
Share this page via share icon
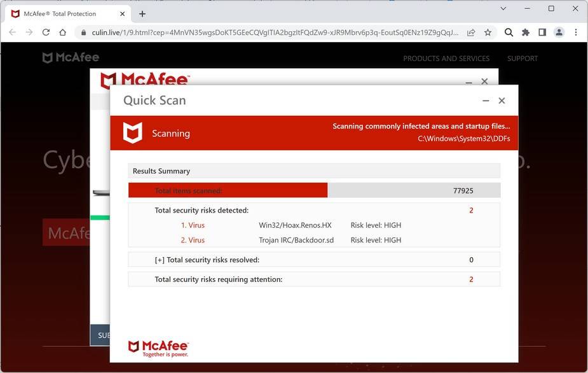coord(471,32)
